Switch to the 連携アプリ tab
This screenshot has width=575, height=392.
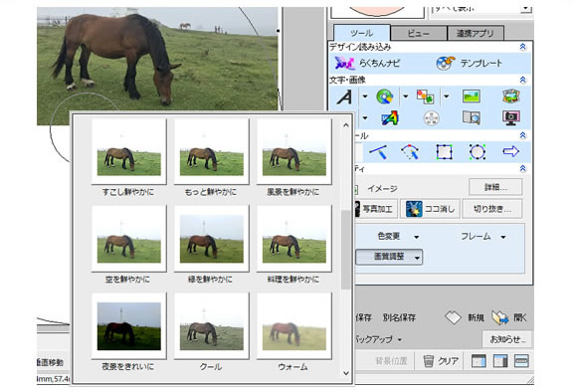[x=475, y=33]
